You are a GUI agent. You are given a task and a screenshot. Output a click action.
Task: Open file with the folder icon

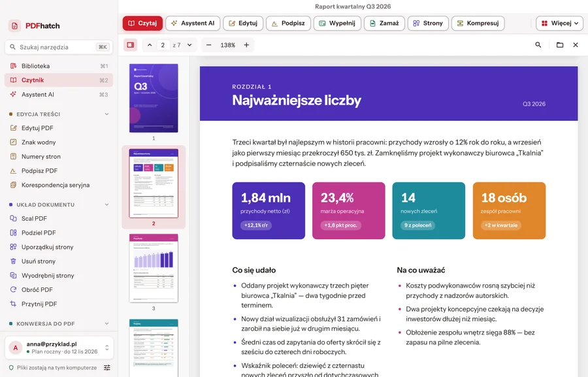(560, 45)
